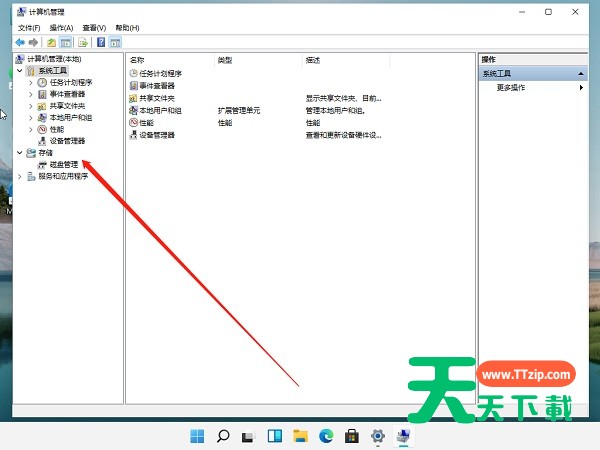The image size is (600, 450).
Task: Collapse the 系统工具 tree node
Action: point(20,71)
